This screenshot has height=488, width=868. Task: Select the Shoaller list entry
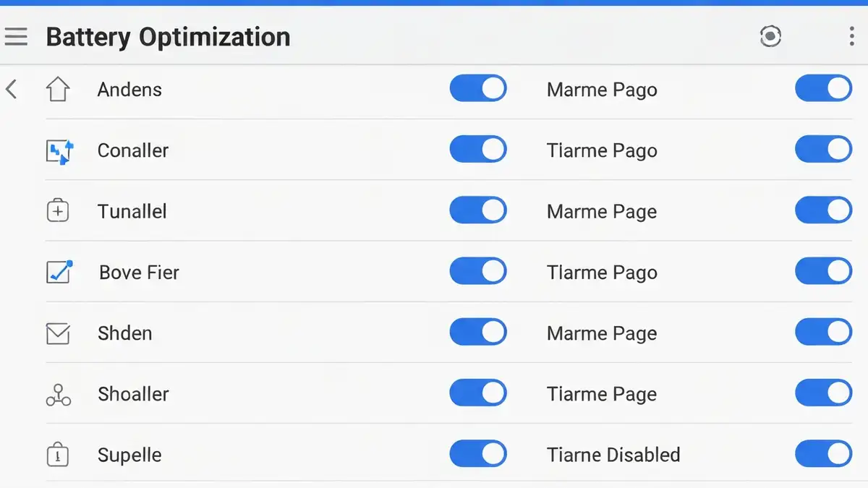pyautogui.click(x=276, y=394)
